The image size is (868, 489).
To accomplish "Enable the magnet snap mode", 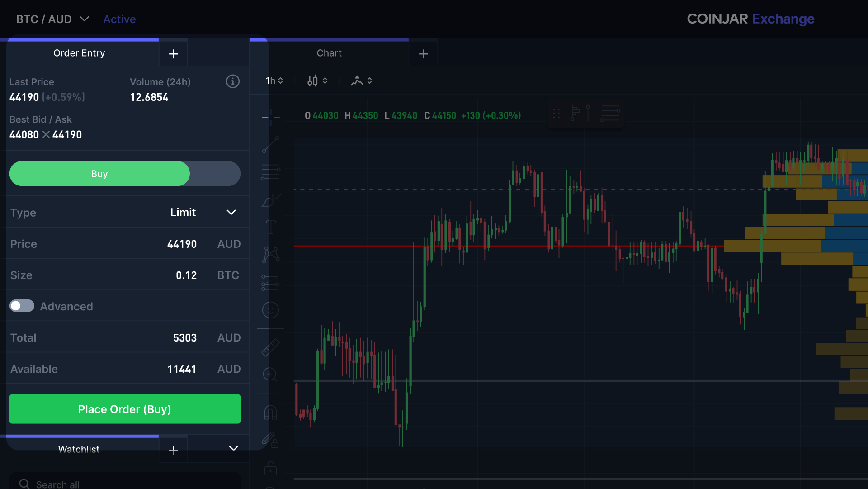I will pos(270,412).
